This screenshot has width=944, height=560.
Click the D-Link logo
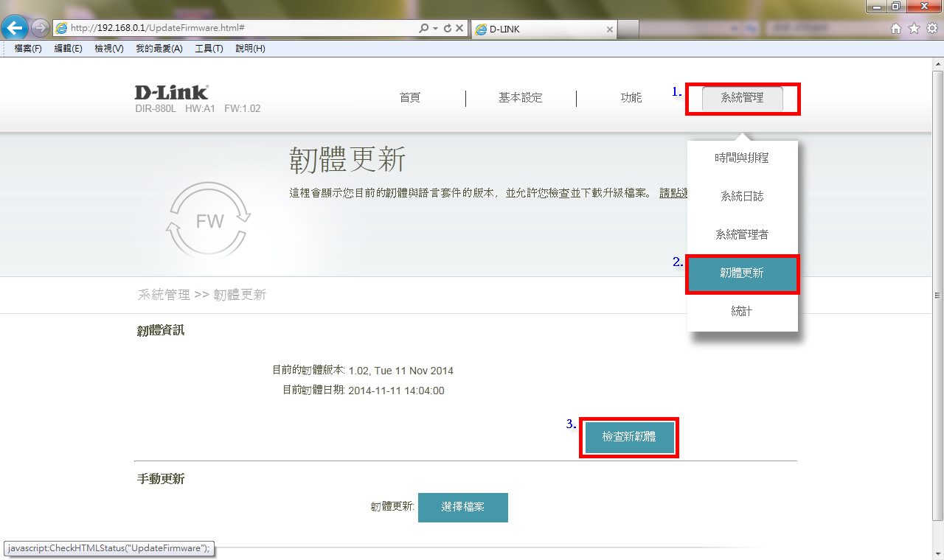(171, 93)
